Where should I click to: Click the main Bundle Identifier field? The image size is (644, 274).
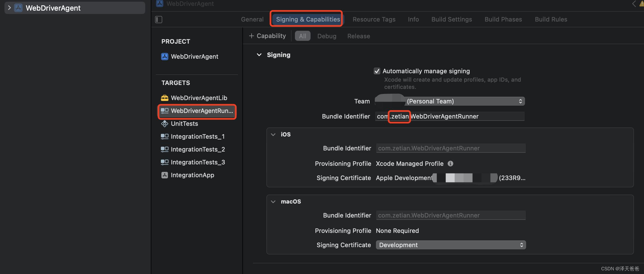point(450,116)
